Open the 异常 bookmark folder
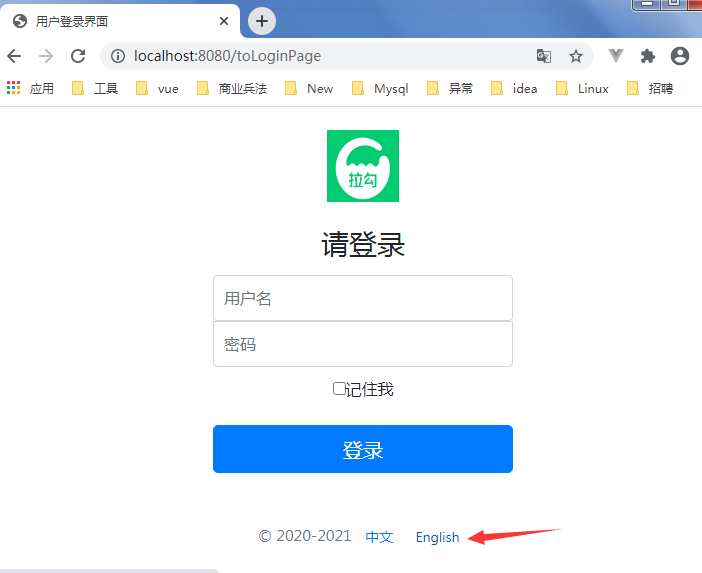 click(449, 88)
